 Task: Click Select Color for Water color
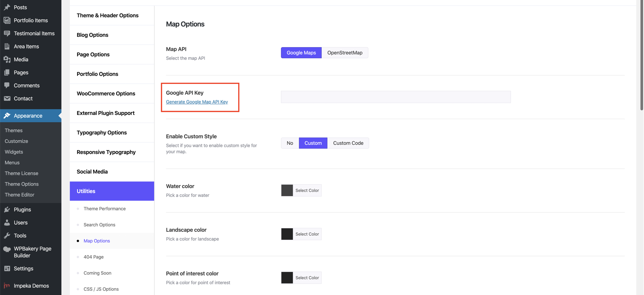coord(307,190)
